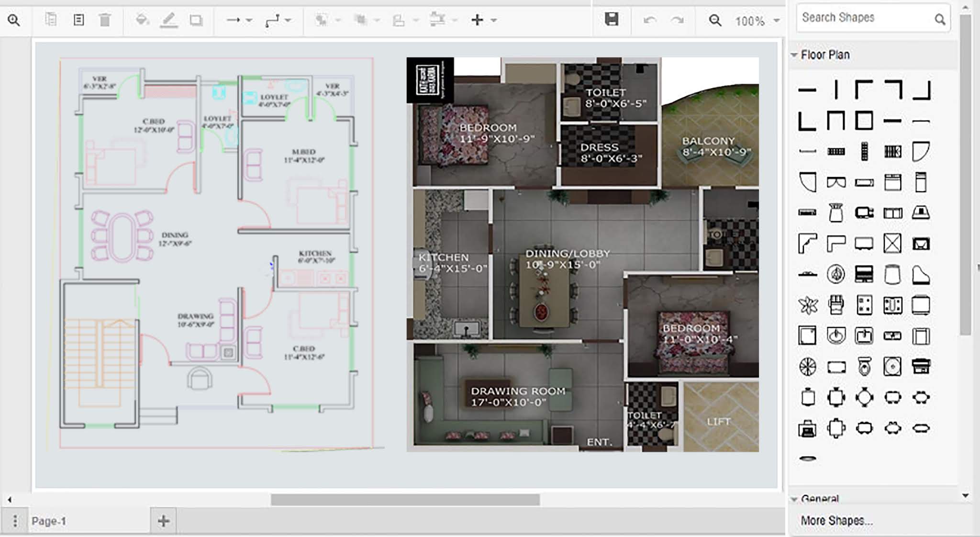Click the magnifier icon at toolbar left
Viewport: 980px width, 537px height.
(14, 20)
